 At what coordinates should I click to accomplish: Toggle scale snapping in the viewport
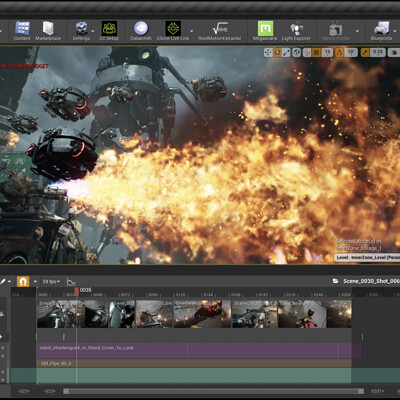[365, 52]
